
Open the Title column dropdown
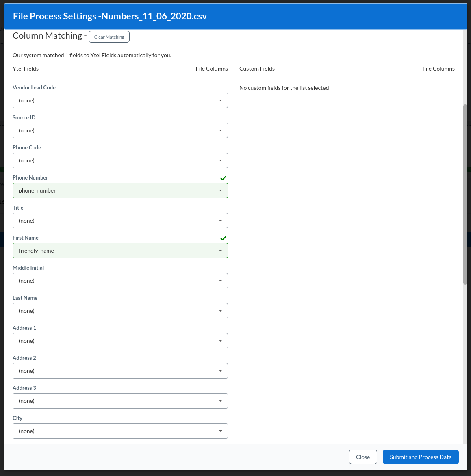point(120,221)
